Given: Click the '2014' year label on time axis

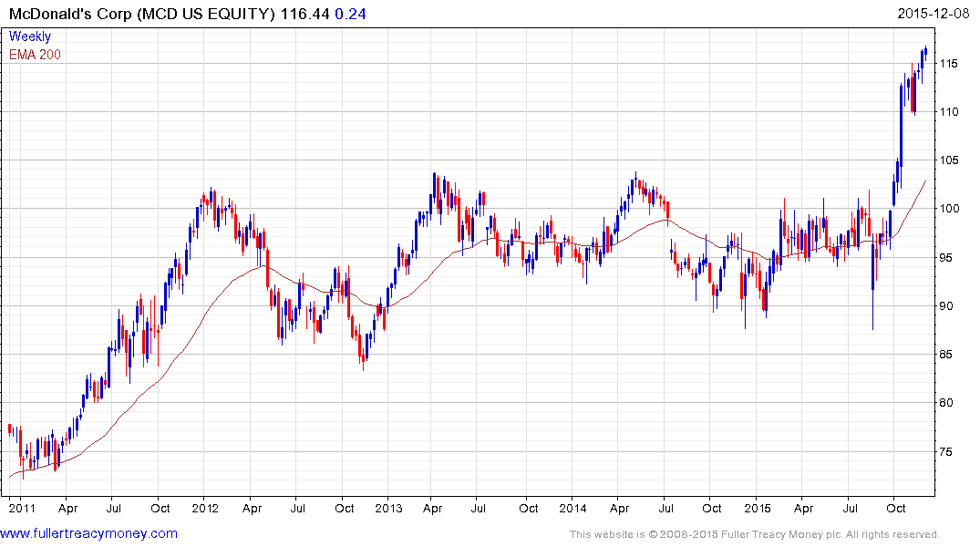Looking at the screenshot, I should [x=573, y=508].
